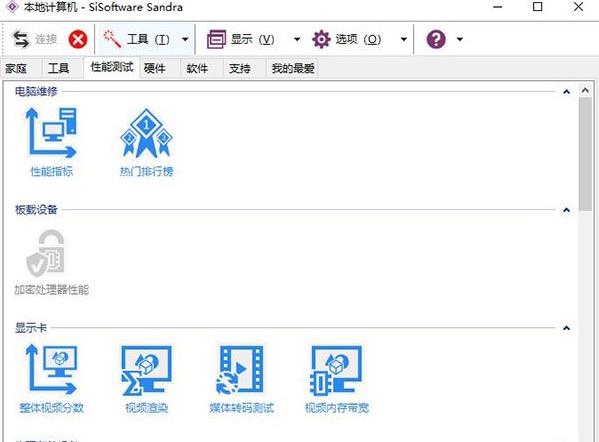Click the 热门排行榜 label text
The image size is (599, 442).
(x=146, y=171)
